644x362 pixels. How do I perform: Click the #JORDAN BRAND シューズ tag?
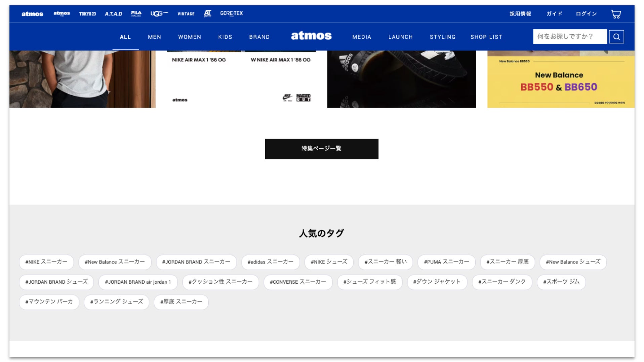(x=56, y=282)
